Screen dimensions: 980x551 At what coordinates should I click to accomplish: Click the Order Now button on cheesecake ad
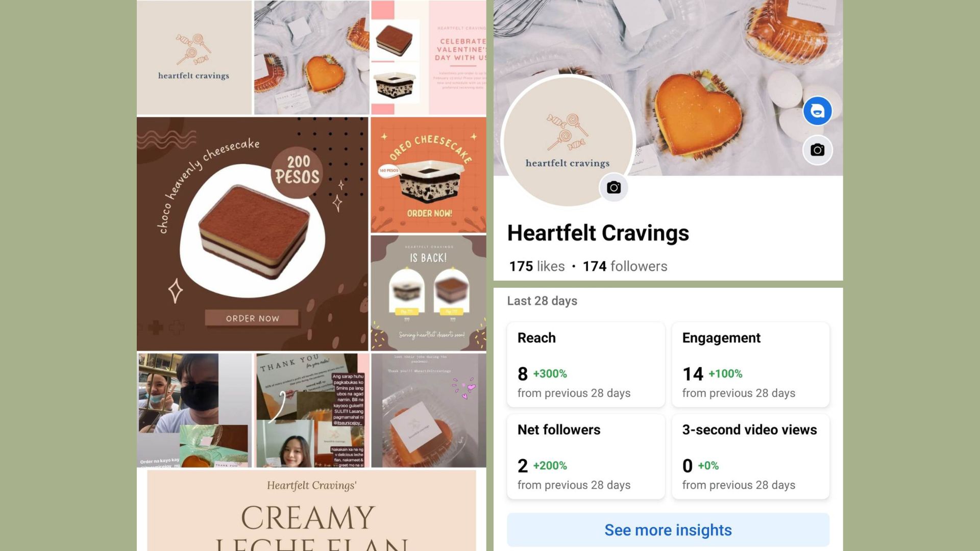[252, 318]
